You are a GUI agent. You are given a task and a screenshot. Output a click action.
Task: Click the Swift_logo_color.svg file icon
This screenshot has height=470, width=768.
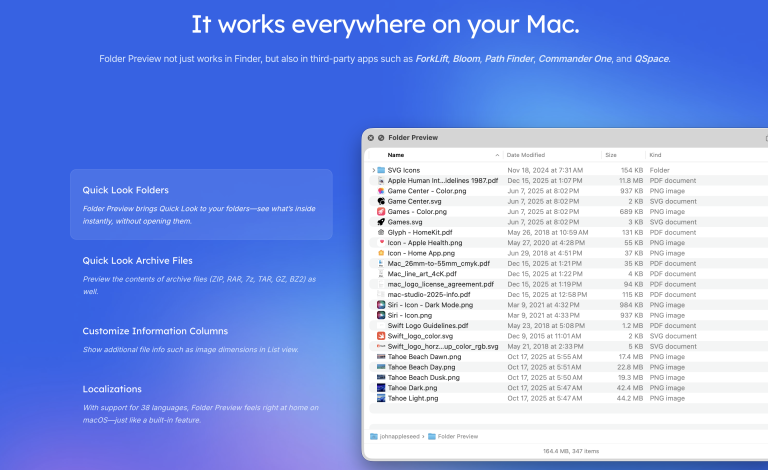tap(381, 336)
